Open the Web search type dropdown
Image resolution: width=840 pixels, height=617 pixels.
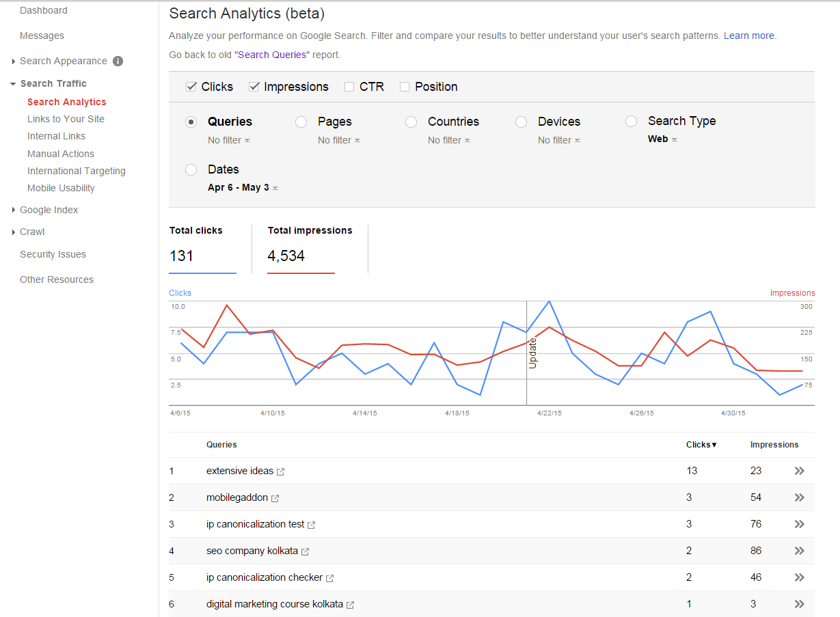click(x=662, y=139)
